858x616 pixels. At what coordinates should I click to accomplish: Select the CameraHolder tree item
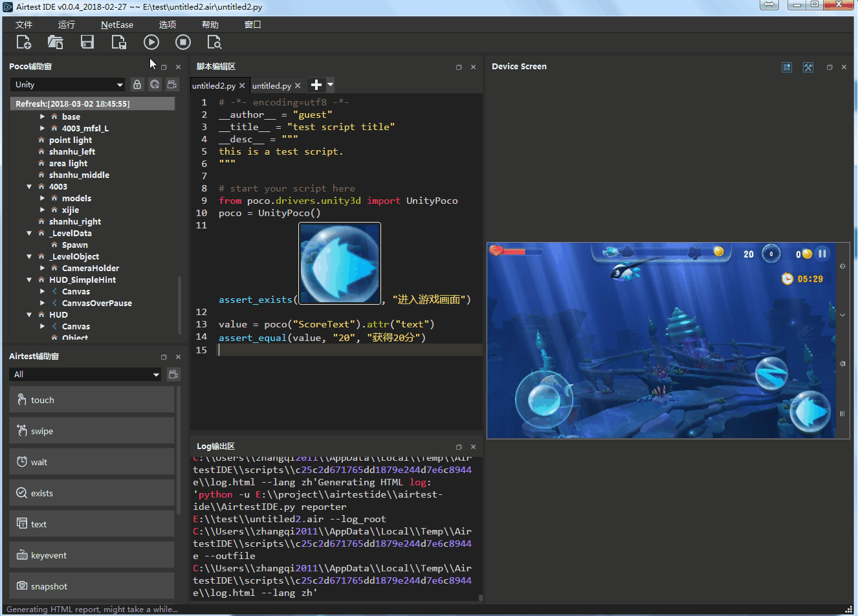point(91,269)
